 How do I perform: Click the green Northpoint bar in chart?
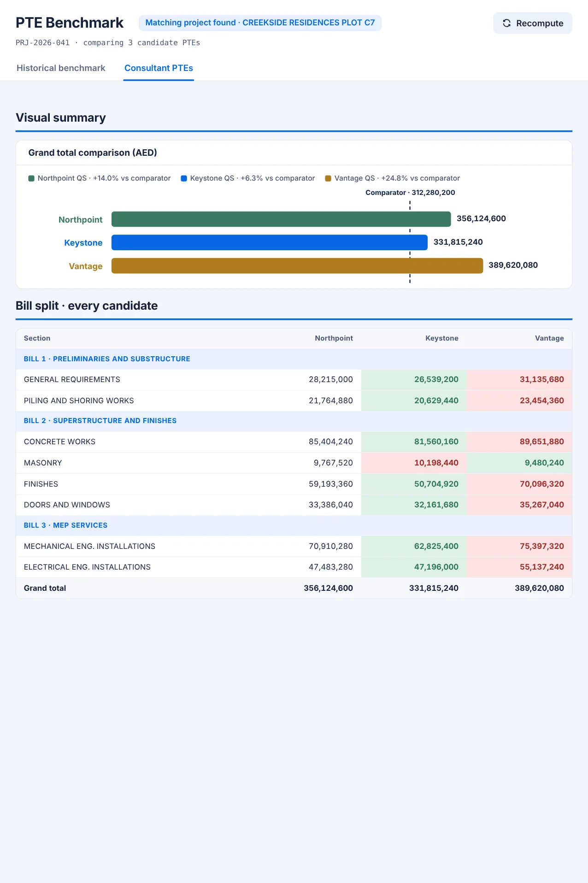(281, 219)
